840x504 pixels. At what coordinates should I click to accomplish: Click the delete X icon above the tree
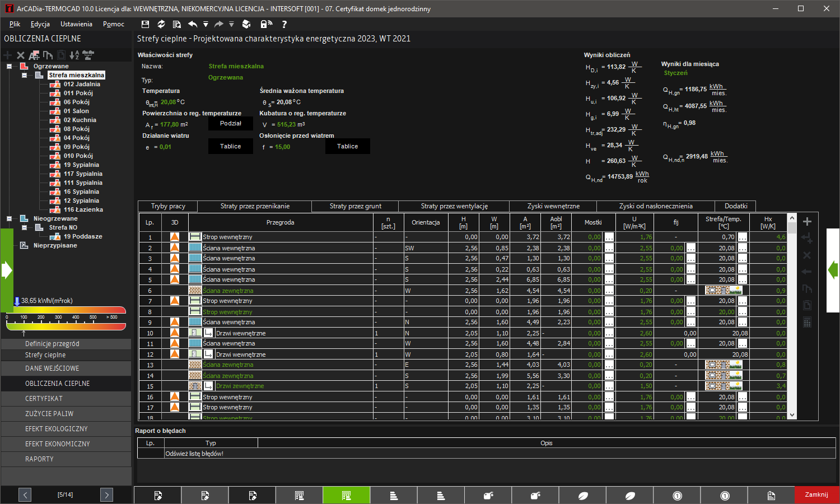21,55
